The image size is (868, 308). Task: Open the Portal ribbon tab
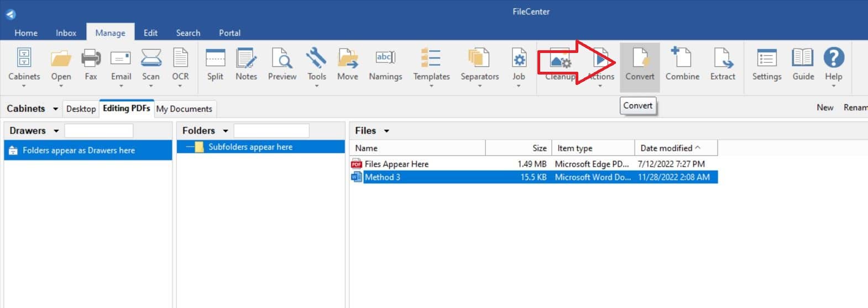(229, 33)
